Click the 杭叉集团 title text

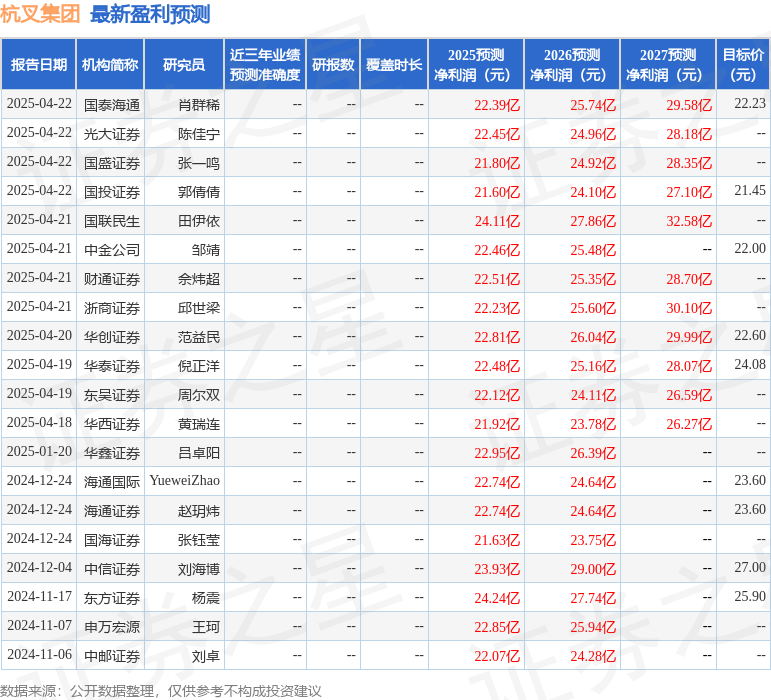(40, 14)
